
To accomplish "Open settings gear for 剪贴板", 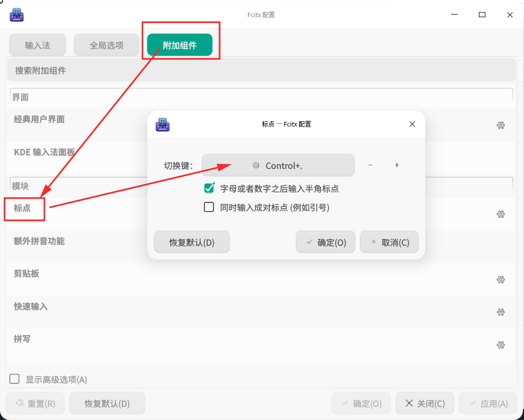I will 500,279.
